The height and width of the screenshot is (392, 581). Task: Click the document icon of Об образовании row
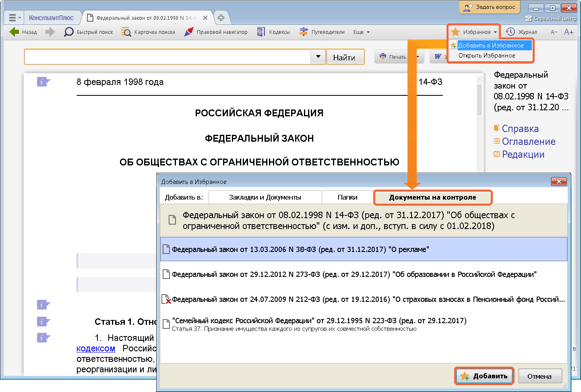pos(166,274)
